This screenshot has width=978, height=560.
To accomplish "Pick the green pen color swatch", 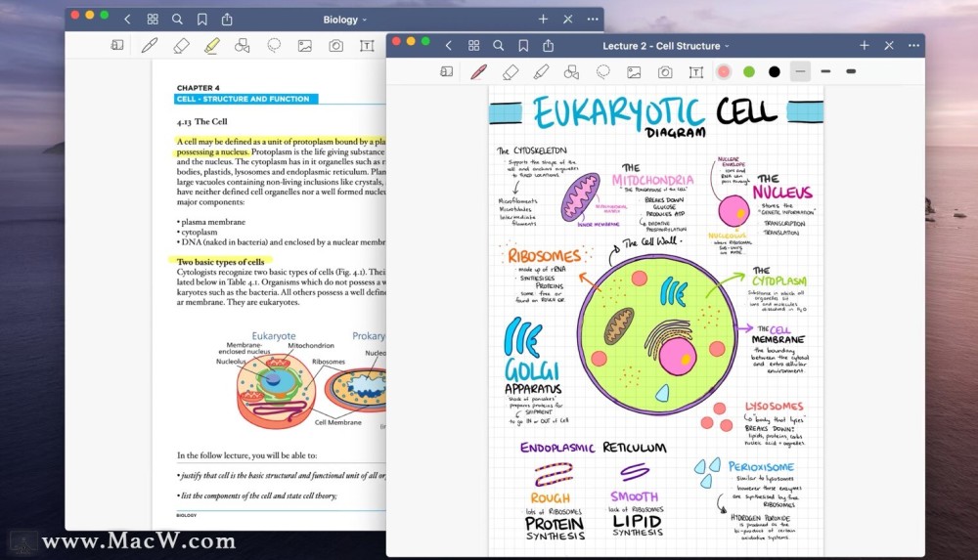I will pos(749,71).
